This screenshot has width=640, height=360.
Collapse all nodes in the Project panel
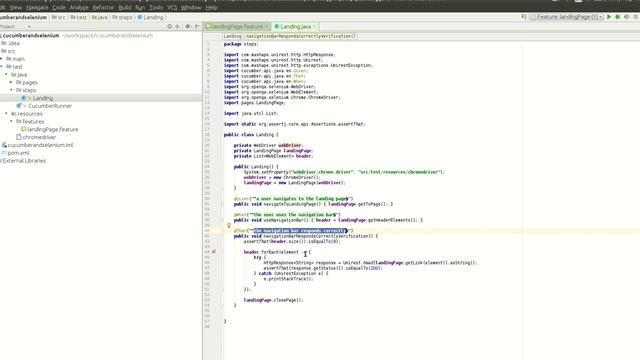point(178,27)
